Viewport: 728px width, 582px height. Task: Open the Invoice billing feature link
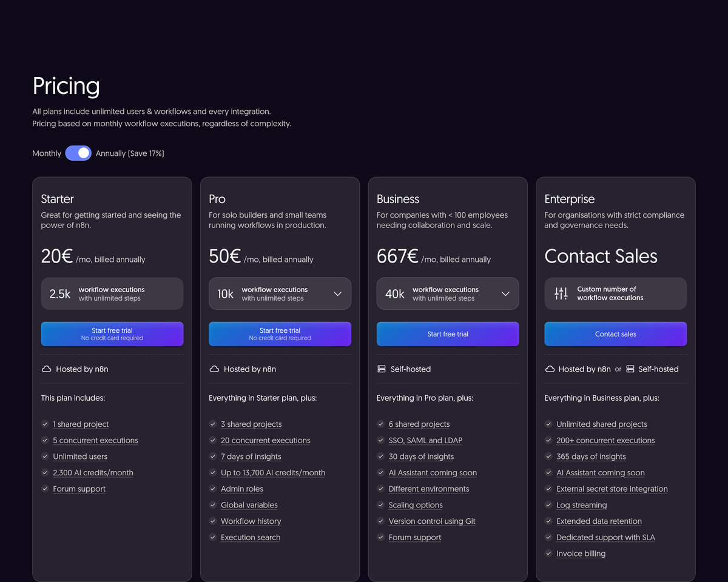tap(581, 554)
